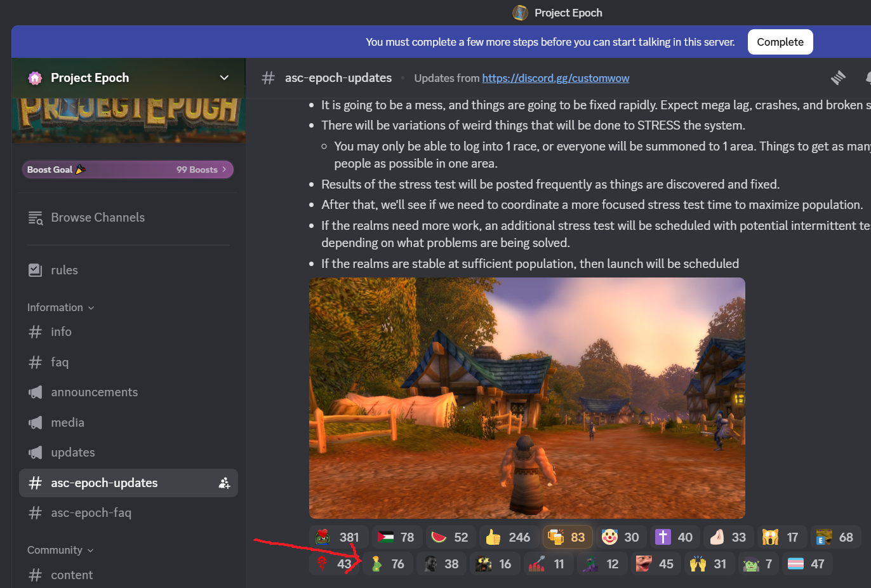Toggle the reaction showing 12
This screenshot has height=588, width=871.
pos(602,564)
